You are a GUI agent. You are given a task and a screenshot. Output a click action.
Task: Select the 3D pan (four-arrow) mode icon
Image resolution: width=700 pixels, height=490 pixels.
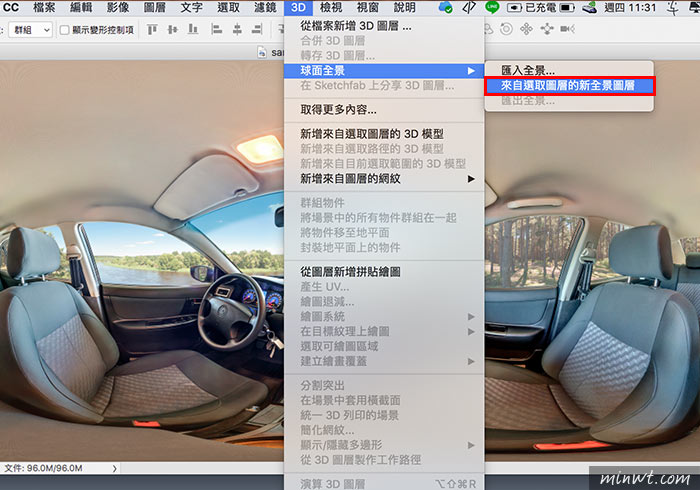tap(526, 29)
